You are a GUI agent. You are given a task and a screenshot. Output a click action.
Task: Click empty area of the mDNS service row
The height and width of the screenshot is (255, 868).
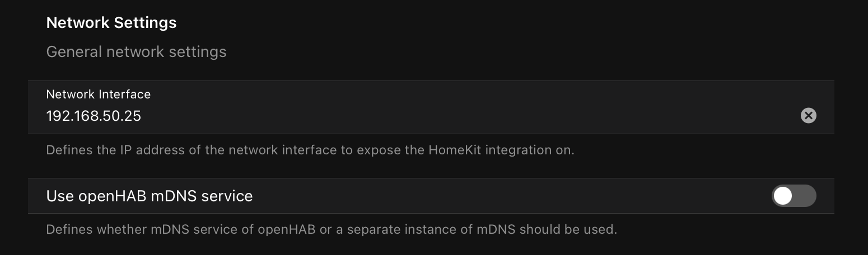pos(504,196)
